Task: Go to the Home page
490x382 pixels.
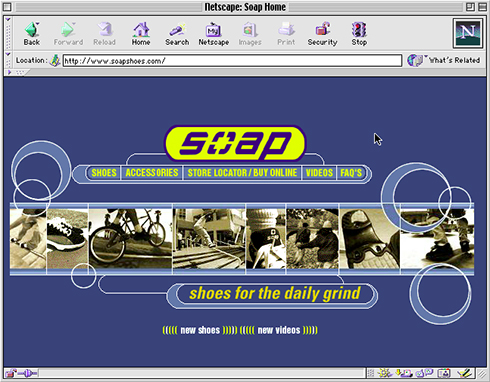Action: [x=141, y=34]
